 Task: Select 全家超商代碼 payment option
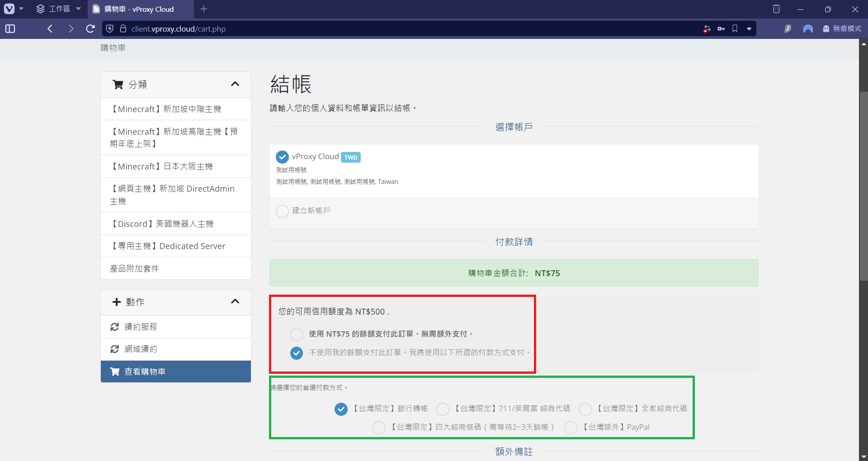(x=585, y=409)
